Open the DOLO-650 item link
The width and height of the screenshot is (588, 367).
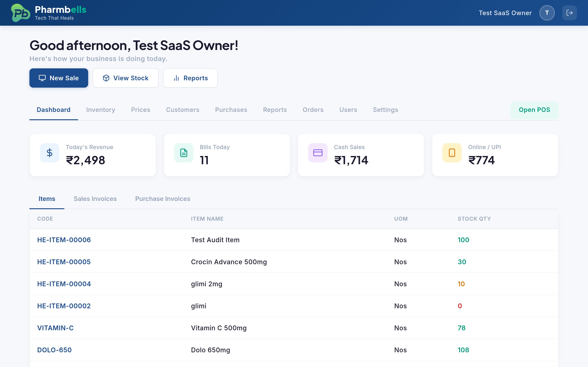[x=54, y=350]
